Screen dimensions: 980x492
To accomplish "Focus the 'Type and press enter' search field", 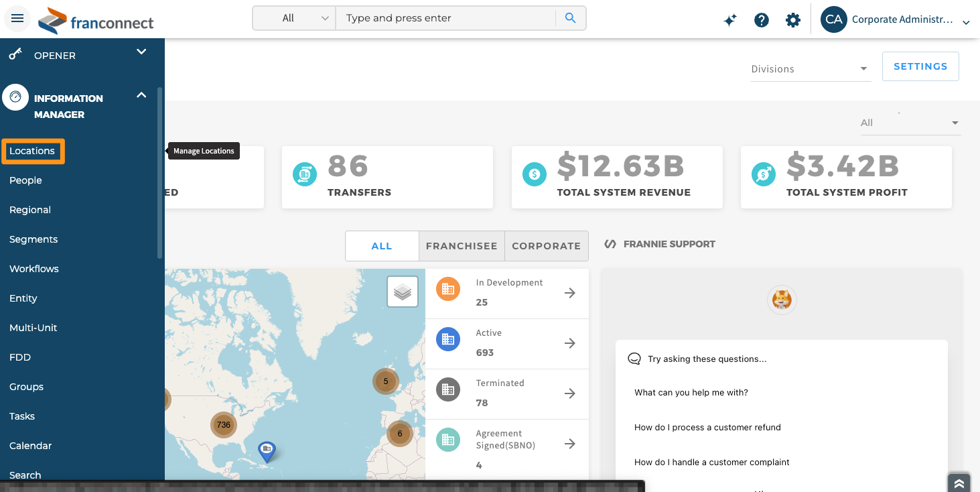I will click(x=445, y=18).
